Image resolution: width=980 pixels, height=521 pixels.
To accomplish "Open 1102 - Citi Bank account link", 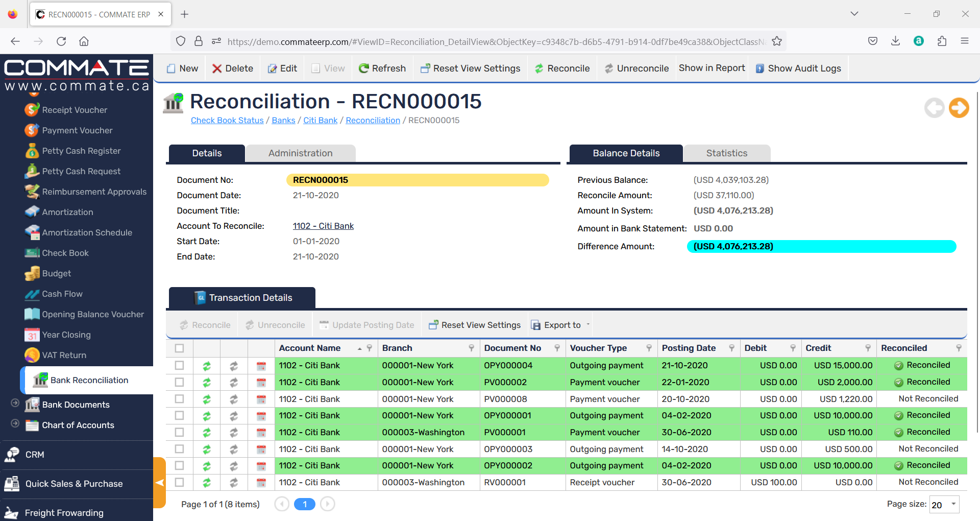I will click(323, 226).
